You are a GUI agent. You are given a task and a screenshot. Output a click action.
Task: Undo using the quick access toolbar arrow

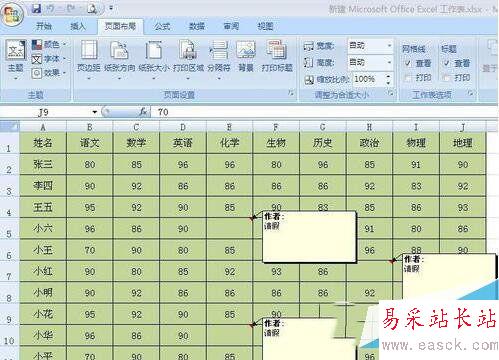pos(51,9)
